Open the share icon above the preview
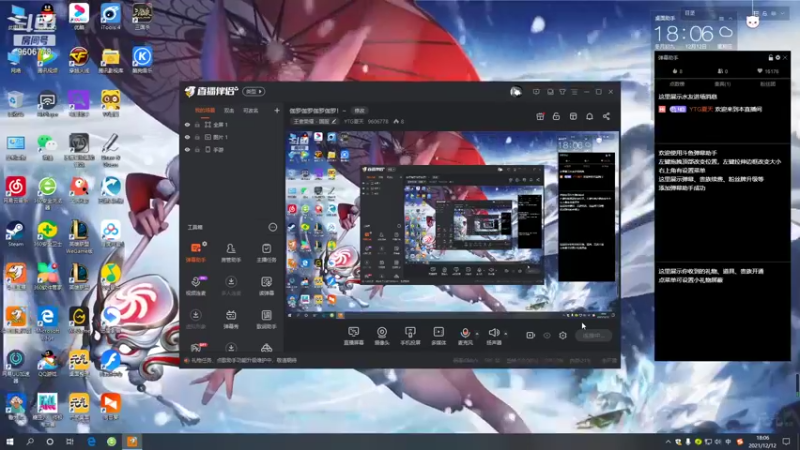Image resolution: width=800 pixels, height=450 pixels. (606, 116)
